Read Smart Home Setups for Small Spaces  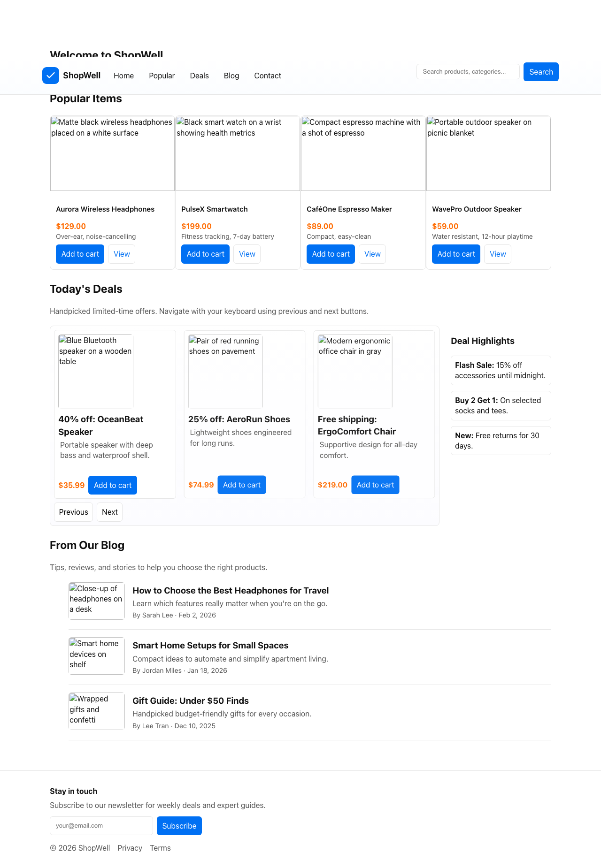point(210,645)
